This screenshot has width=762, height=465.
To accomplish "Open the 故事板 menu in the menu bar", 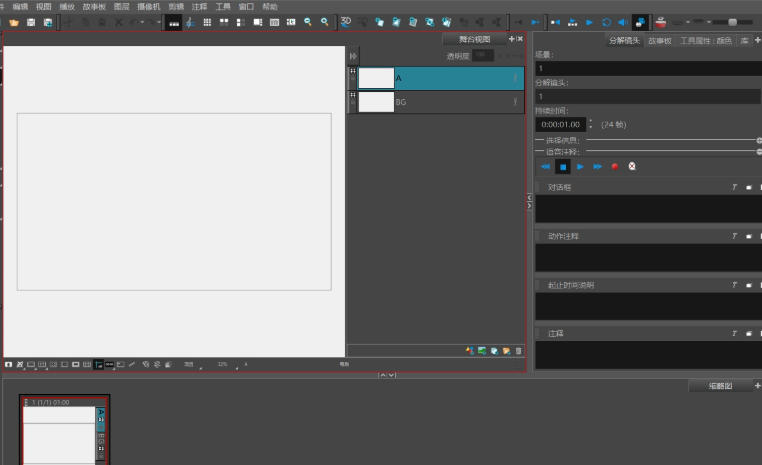I will [x=94, y=6].
